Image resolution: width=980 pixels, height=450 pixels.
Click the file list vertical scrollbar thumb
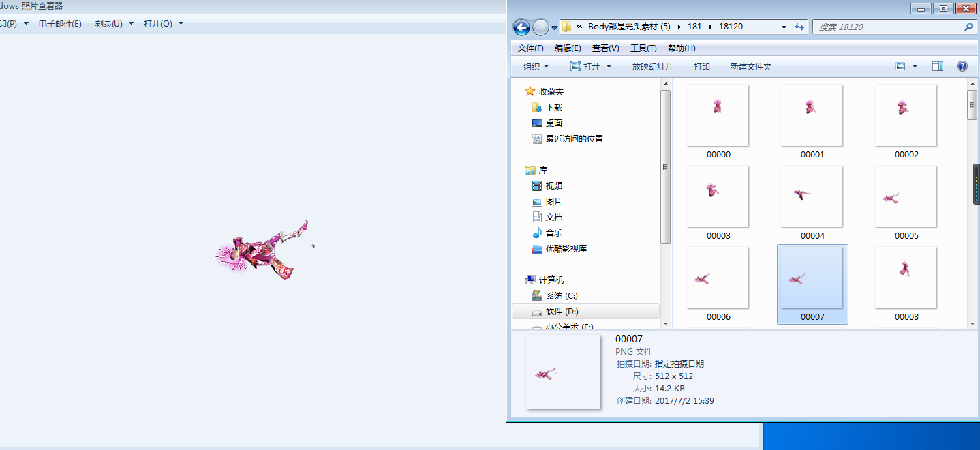click(x=973, y=105)
